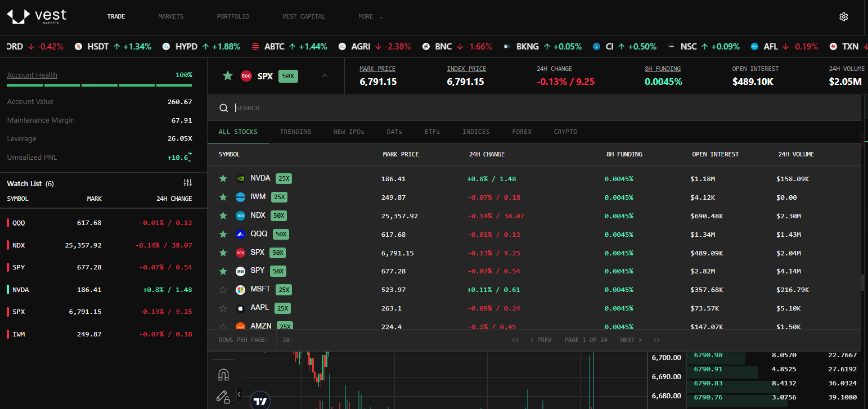Viewport: 868px width, 409px height.
Task: Unfavorite IWM using its star
Action: (223, 197)
